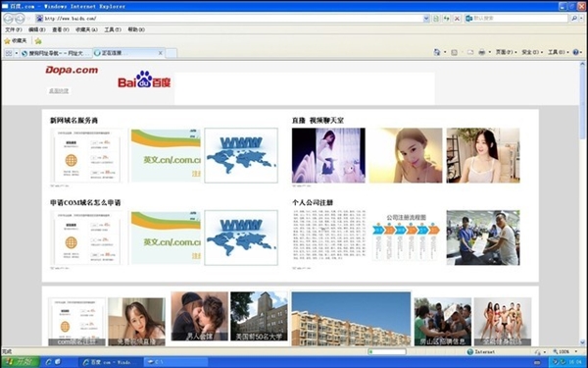Open the 收藏夹 favorites star button
588x368 pixels.
pyautogui.click(x=16, y=41)
